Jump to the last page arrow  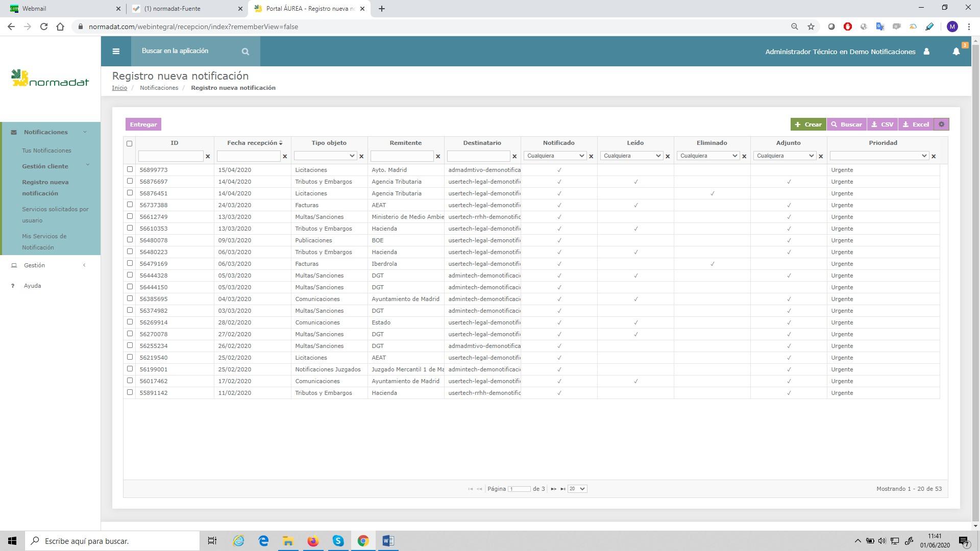[x=562, y=489]
